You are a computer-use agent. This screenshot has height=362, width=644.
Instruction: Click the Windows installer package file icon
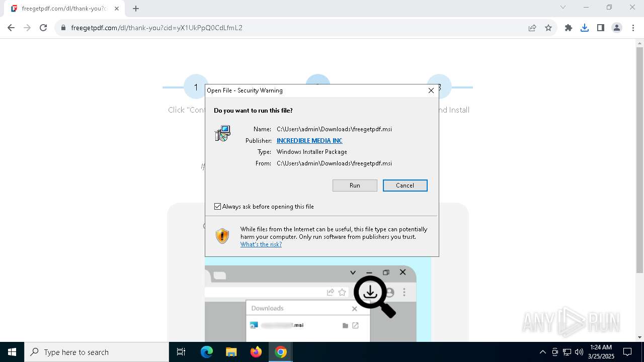[222, 133]
